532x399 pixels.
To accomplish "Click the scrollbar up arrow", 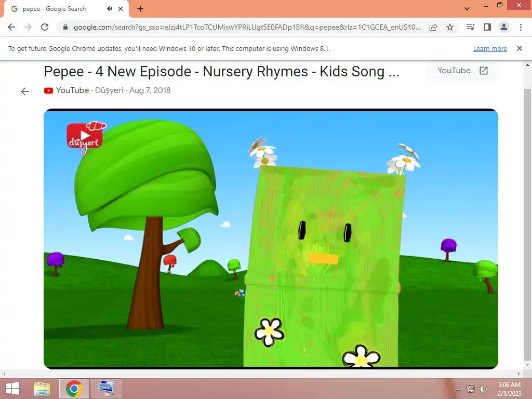I will point(527,65).
